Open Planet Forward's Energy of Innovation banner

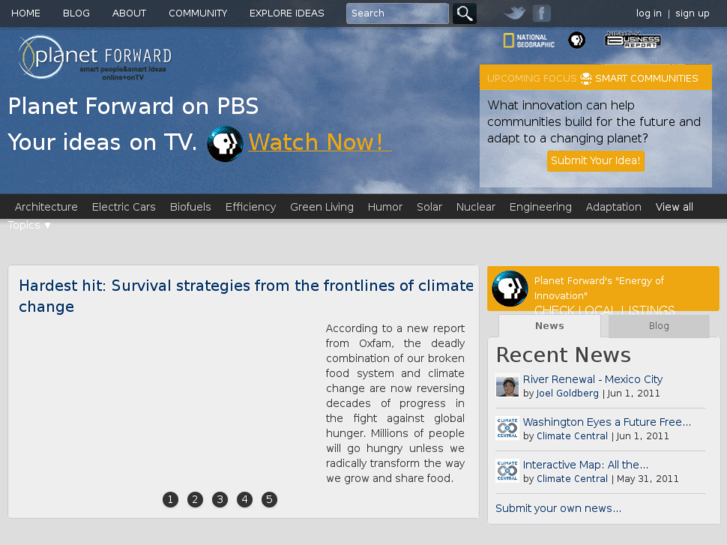tap(603, 289)
